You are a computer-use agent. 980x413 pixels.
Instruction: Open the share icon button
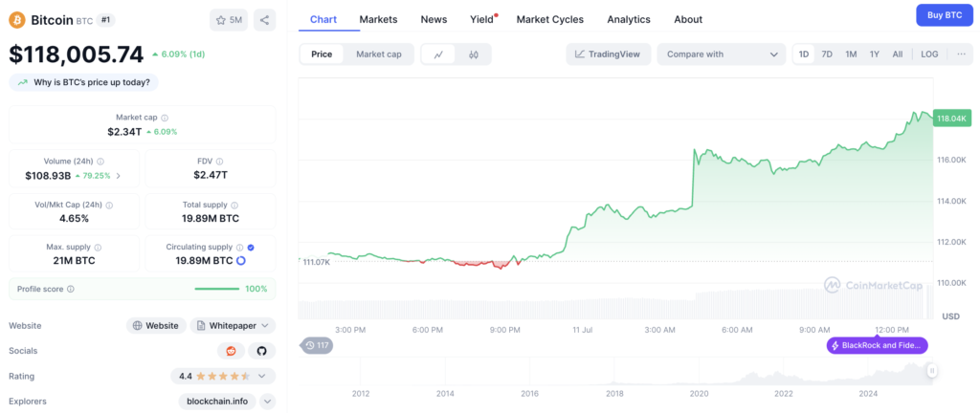[264, 20]
